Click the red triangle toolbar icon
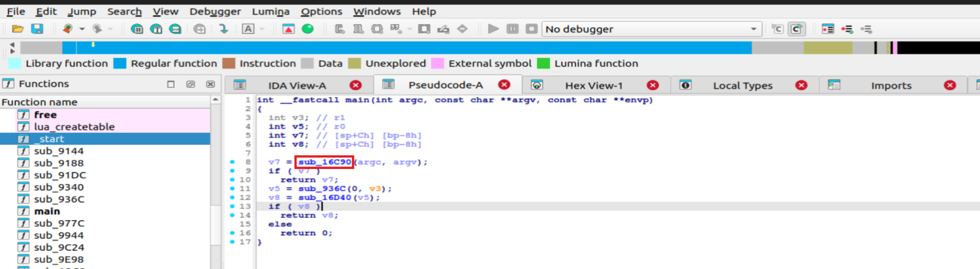Viewport: 980px width, 269px height. click(289, 29)
